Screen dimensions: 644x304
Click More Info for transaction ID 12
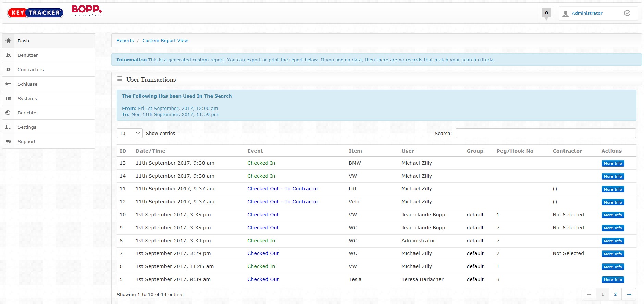tap(613, 202)
